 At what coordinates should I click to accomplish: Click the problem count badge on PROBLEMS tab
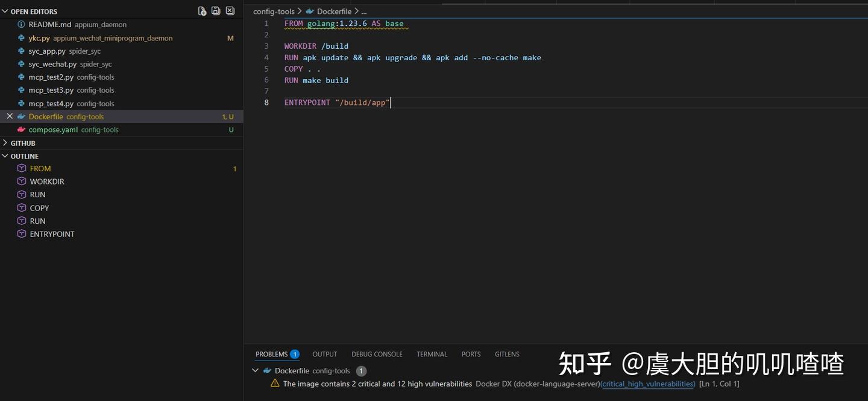294,354
